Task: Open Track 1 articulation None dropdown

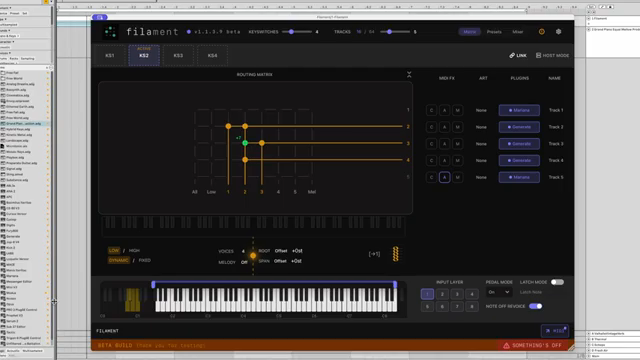Action: (x=481, y=110)
